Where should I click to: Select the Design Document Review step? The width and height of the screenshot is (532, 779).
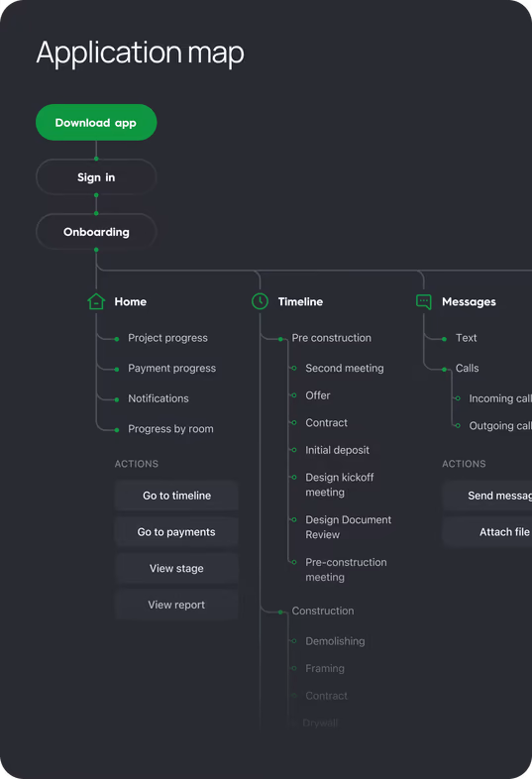[348, 527]
